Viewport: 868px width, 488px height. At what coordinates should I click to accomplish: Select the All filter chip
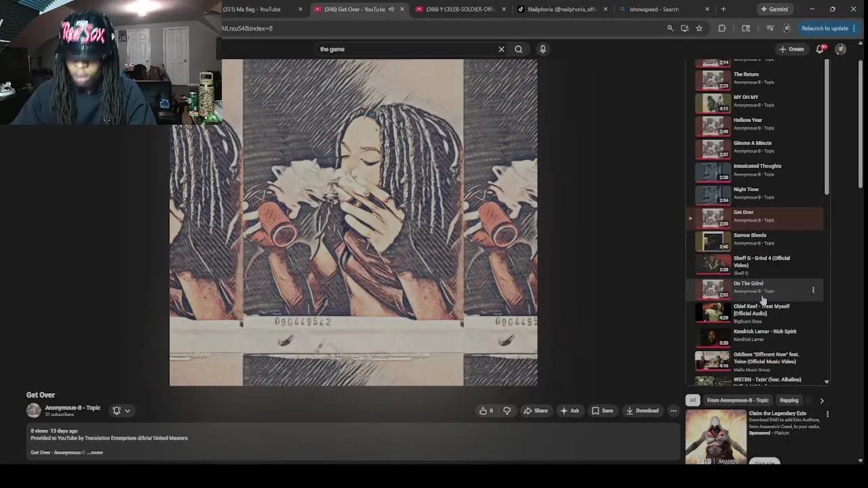692,401
